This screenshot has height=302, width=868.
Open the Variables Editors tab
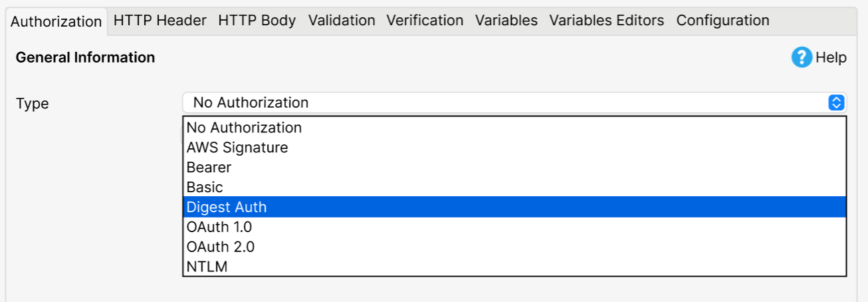tap(607, 21)
